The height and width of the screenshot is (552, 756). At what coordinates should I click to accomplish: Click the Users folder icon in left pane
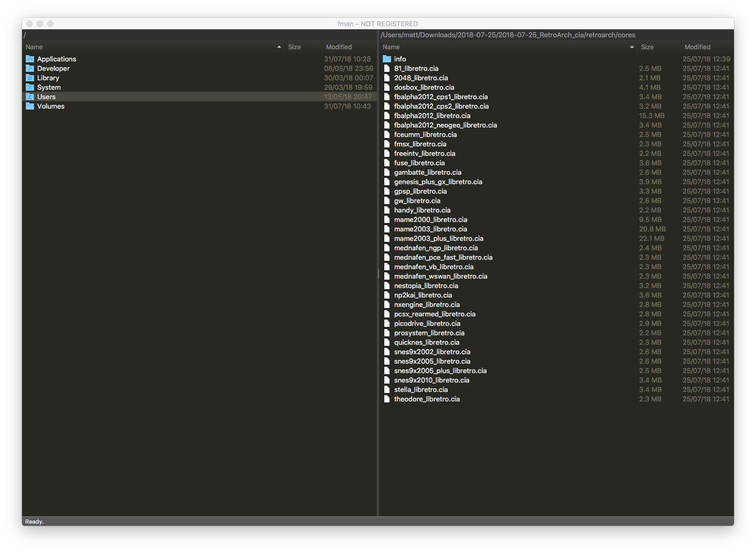29,97
